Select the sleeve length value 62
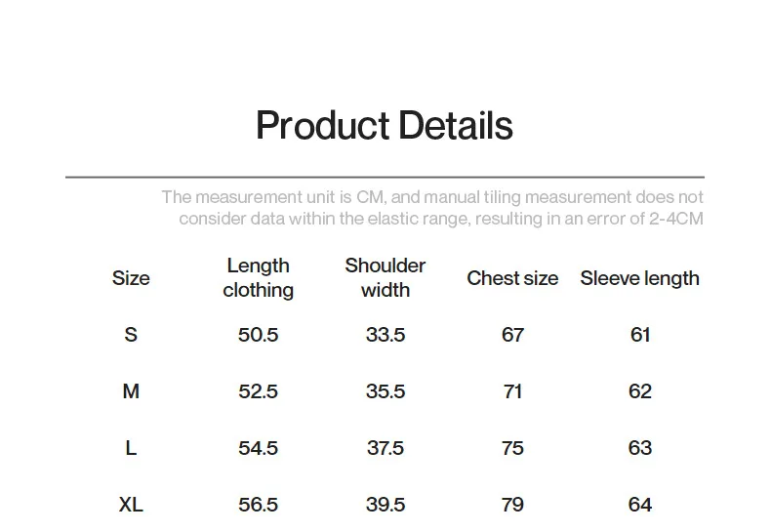 [x=640, y=391]
